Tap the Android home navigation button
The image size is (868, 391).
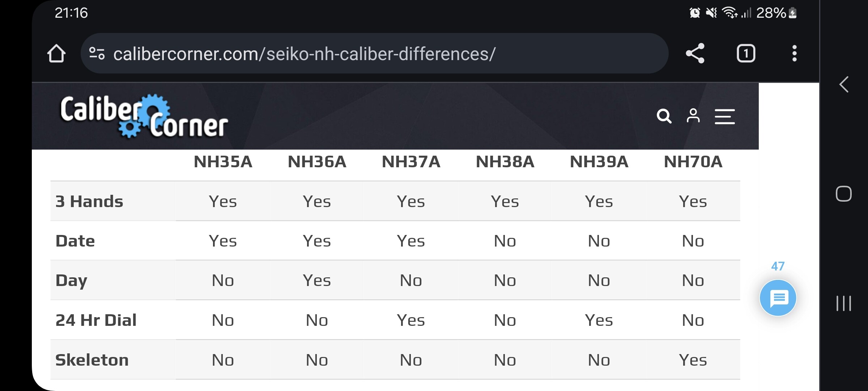tap(844, 194)
